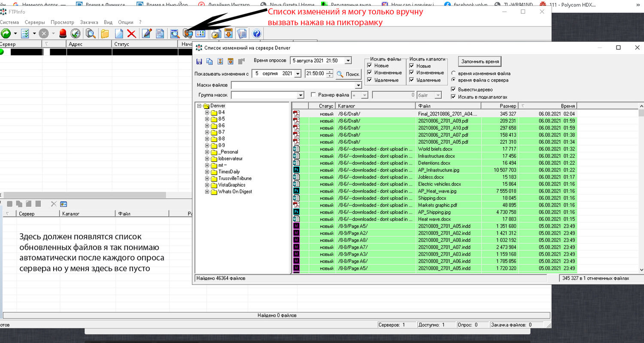
Task: Click the InDesign icon of 20210809_2701_A02.indd row
Action: coord(296,233)
